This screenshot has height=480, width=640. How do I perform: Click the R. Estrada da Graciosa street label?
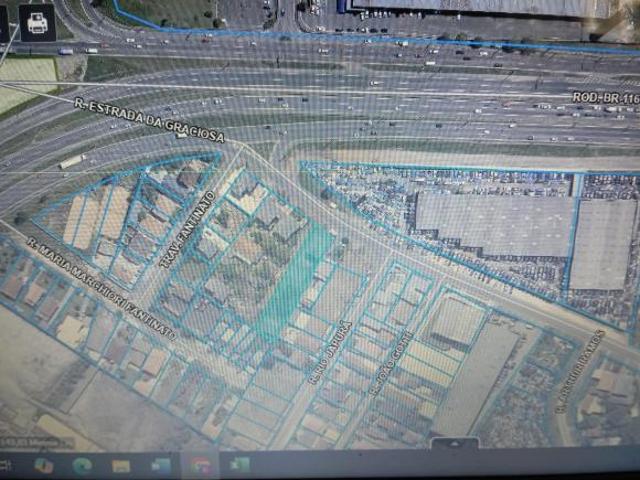pos(148,120)
